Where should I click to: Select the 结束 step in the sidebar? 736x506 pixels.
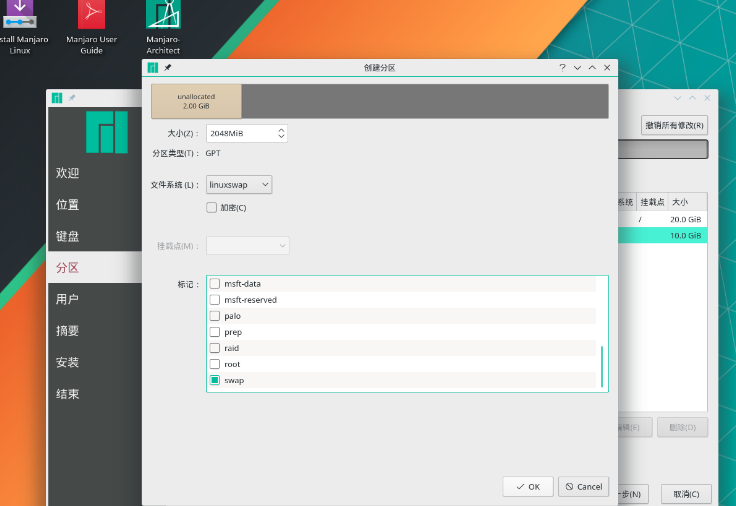coord(95,394)
